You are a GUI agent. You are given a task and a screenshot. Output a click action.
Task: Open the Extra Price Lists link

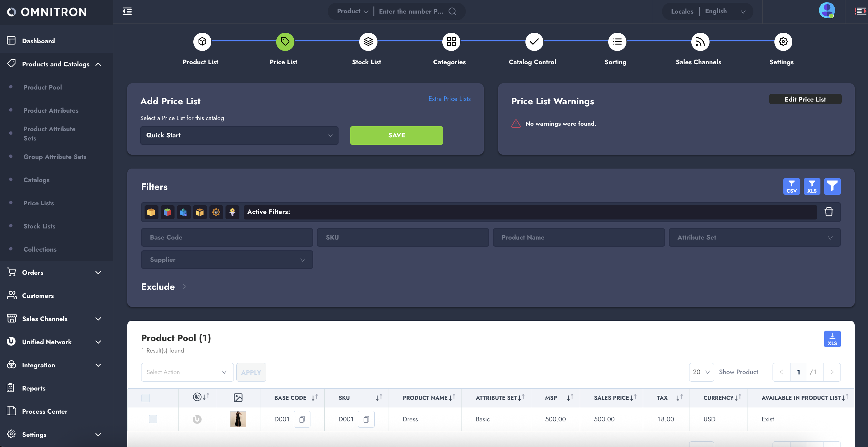(x=449, y=99)
